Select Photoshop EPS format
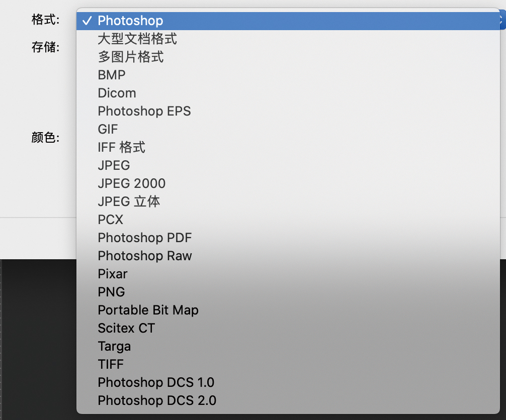506x420 pixels. (288, 111)
